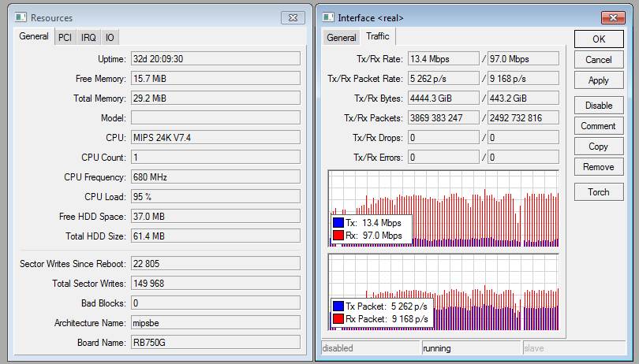Screen dimensions: 639x364
Task: Open General tab in Interface window
Action: tap(342, 37)
